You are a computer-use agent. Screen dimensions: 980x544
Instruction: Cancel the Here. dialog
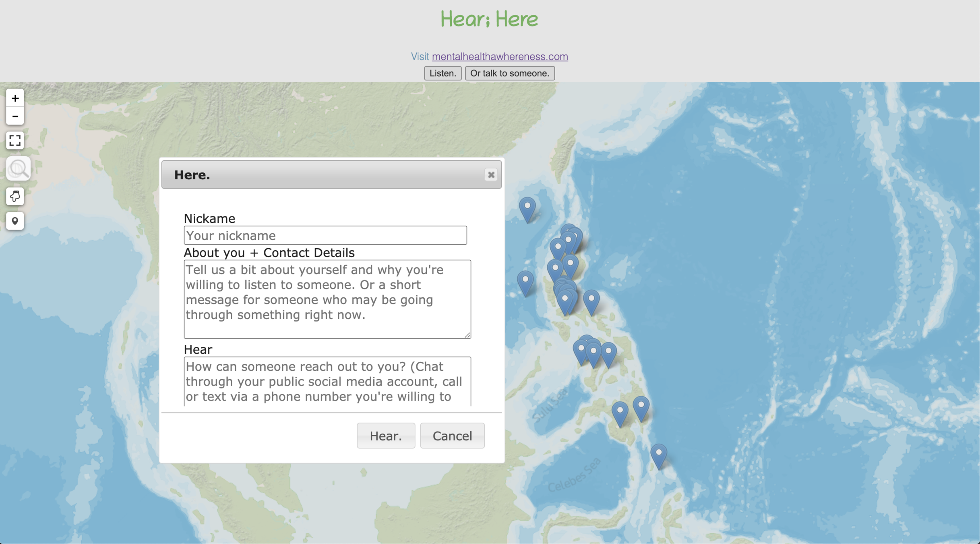pyautogui.click(x=452, y=436)
